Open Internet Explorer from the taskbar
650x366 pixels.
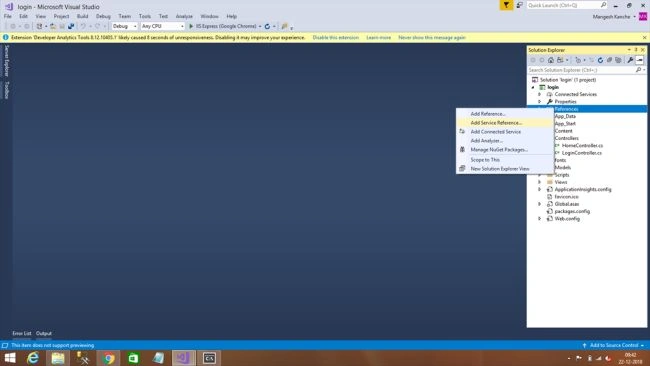tap(33, 358)
